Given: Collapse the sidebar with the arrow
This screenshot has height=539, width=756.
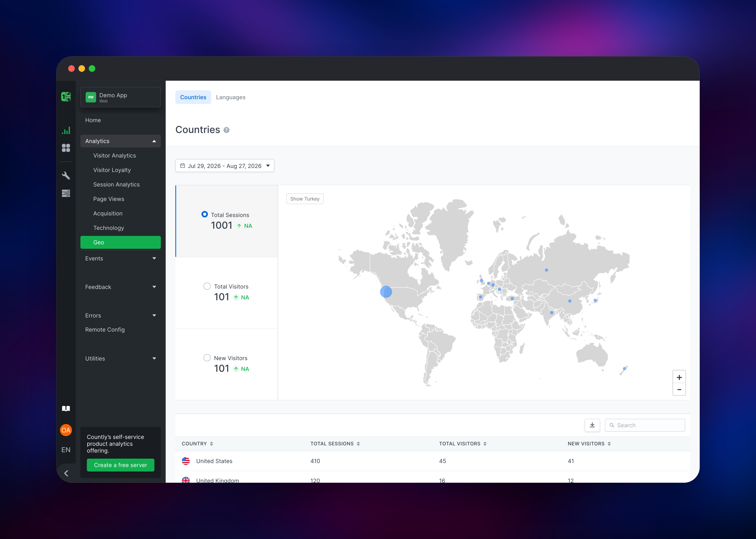Looking at the screenshot, I should click(66, 473).
